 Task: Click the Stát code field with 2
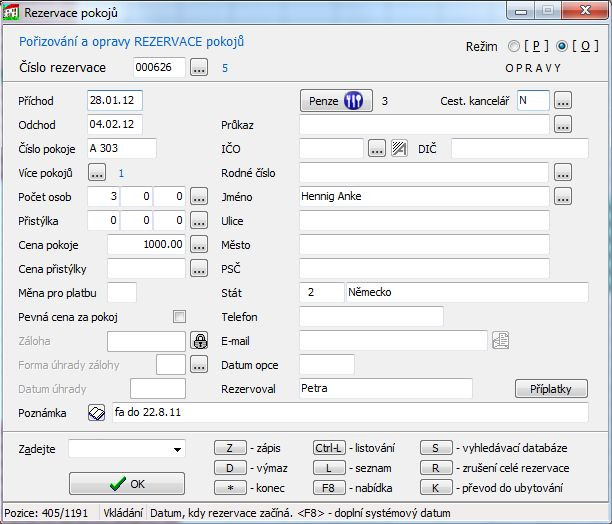pos(322,292)
